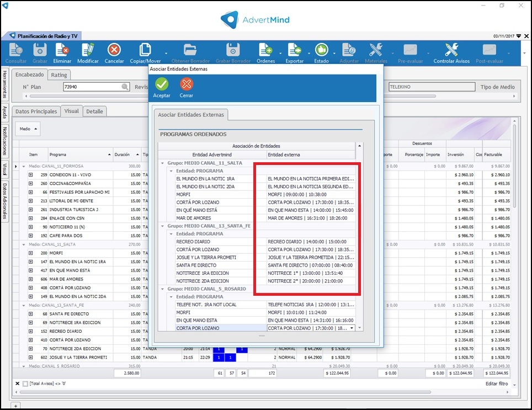Click the Modificar pencil icon
This screenshot has height=410, width=532.
pyautogui.click(x=88, y=50)
